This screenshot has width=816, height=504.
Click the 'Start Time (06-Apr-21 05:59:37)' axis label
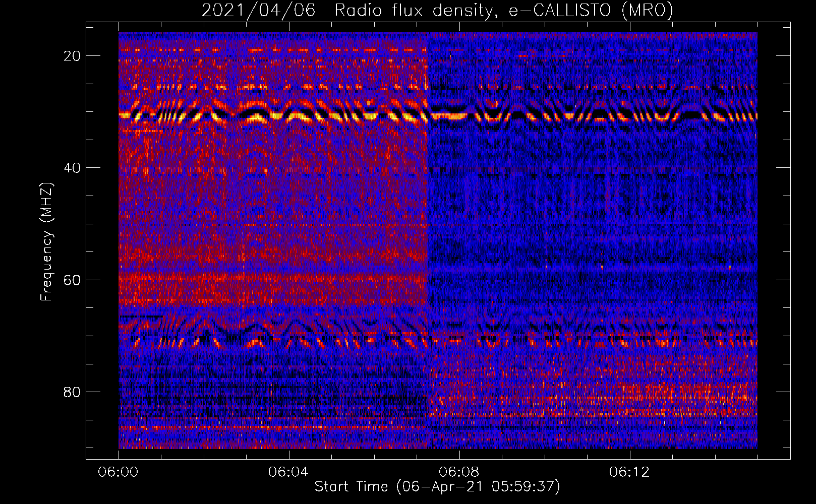pos(437,487)
